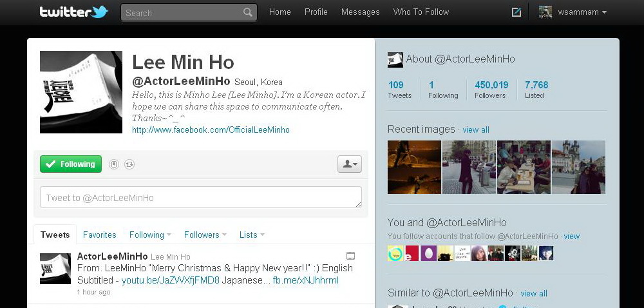Click the purple egg follower avatar
Image resolution: width=644 pixels, height=308 pixels.
click(428, 253)
